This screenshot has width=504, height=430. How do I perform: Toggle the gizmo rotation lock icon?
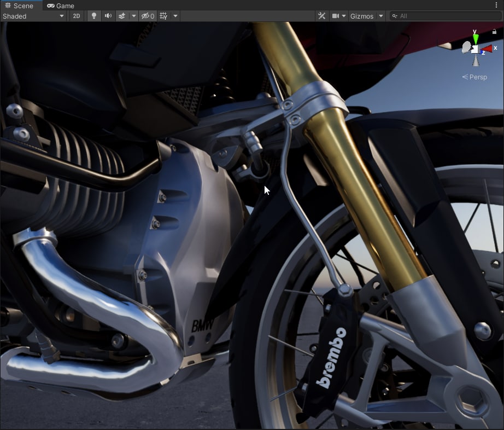pos(494,32)
